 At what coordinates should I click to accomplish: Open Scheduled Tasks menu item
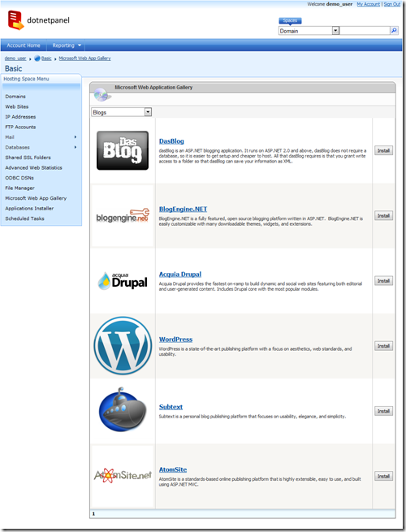[24, 218]
